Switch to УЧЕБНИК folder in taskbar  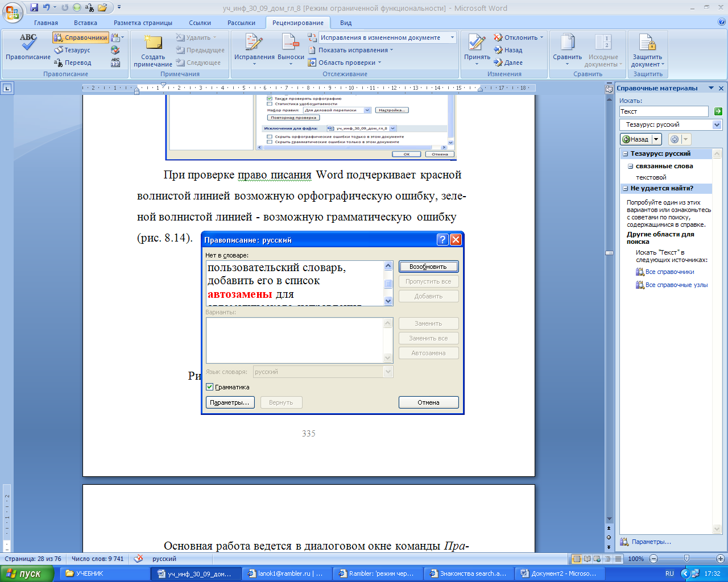point(104,573)
